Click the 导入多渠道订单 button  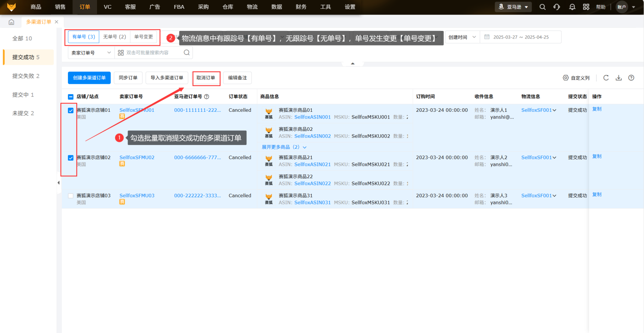point(167,78)
